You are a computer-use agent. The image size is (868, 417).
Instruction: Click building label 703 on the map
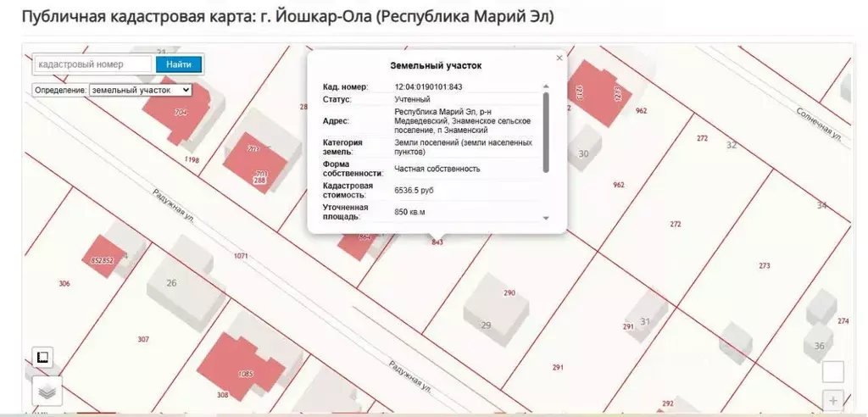pyautogui.click(x=254, y=149)
